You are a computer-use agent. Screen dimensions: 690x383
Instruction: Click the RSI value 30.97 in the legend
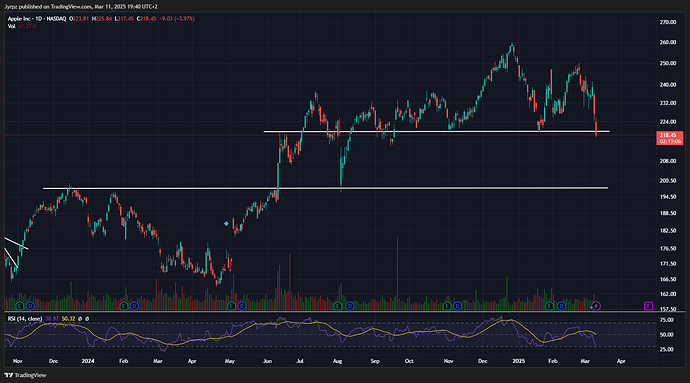point(52,318)
